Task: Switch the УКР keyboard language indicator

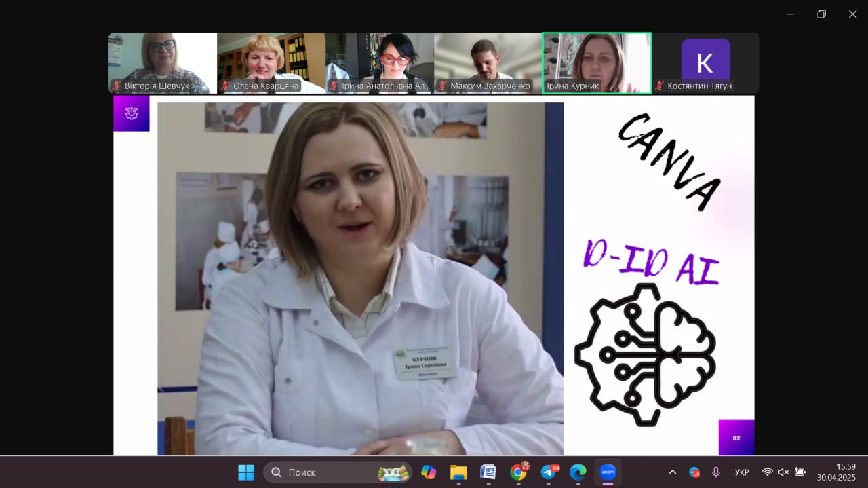Action: (742, 472)
